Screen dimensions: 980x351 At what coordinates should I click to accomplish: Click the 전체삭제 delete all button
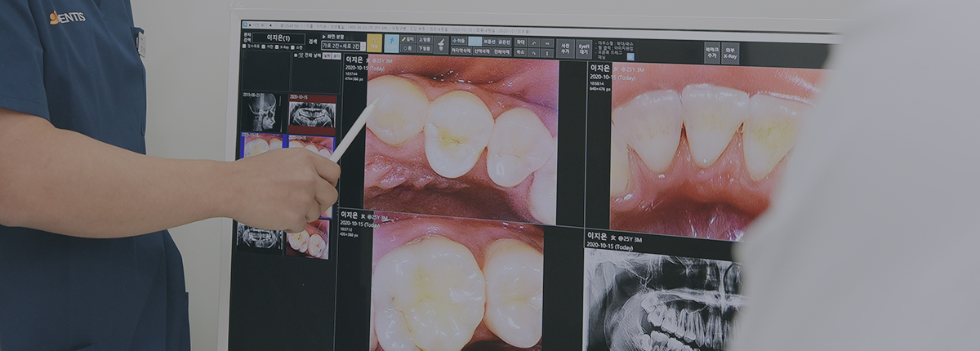point(502,51)
